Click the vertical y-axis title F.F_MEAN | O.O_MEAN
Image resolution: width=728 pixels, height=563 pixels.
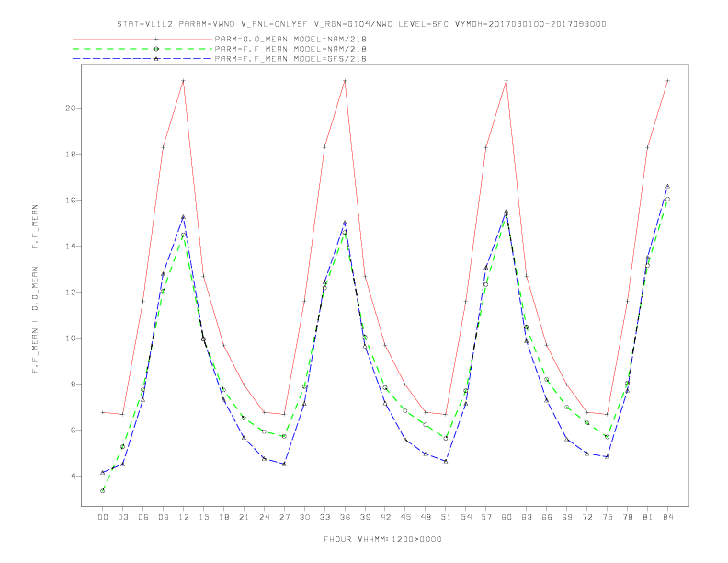tap(35, 289)
